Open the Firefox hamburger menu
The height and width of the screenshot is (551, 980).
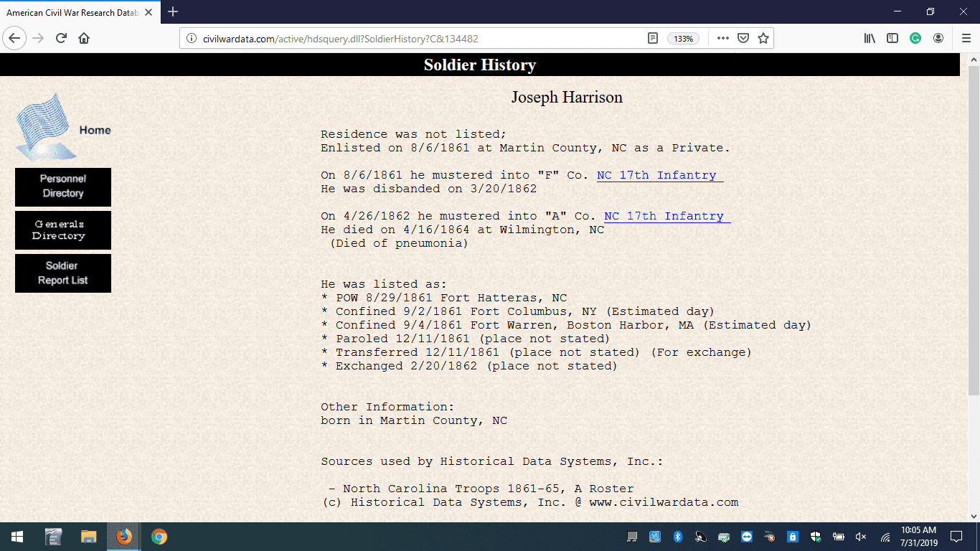pyautogui.click(x=966, y=39)
